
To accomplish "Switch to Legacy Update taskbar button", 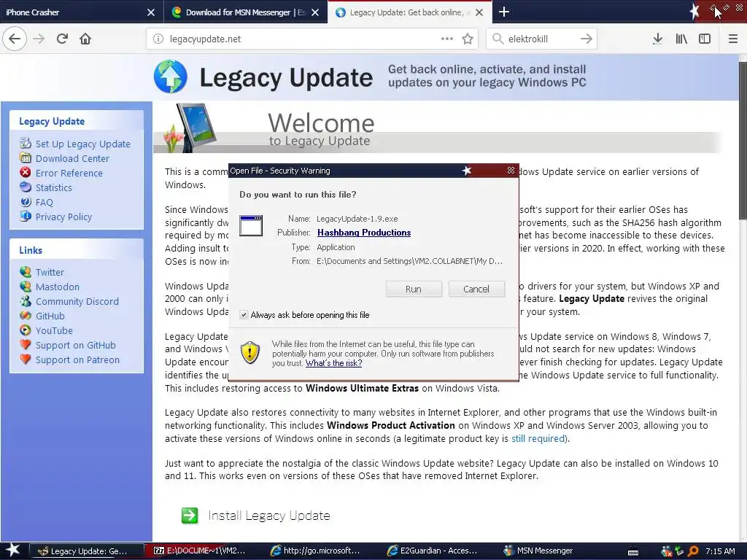I will click(x=88, y=551).
